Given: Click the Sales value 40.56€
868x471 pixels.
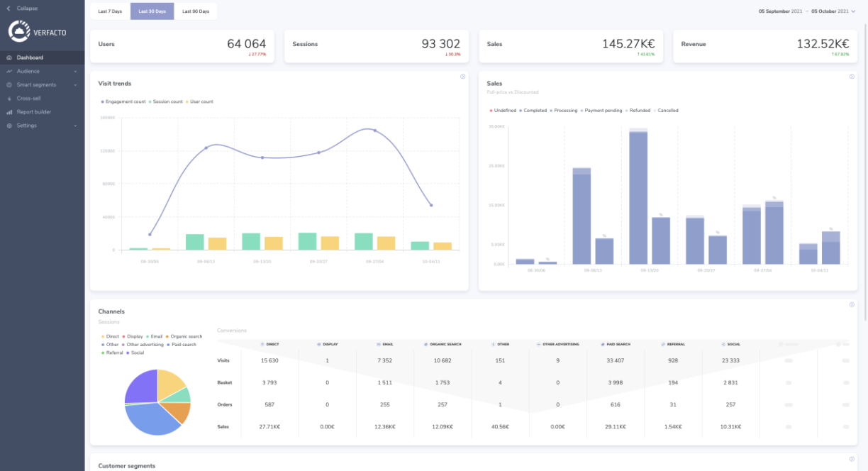Looking at the screenshot, I should click(x=500, y=427).
